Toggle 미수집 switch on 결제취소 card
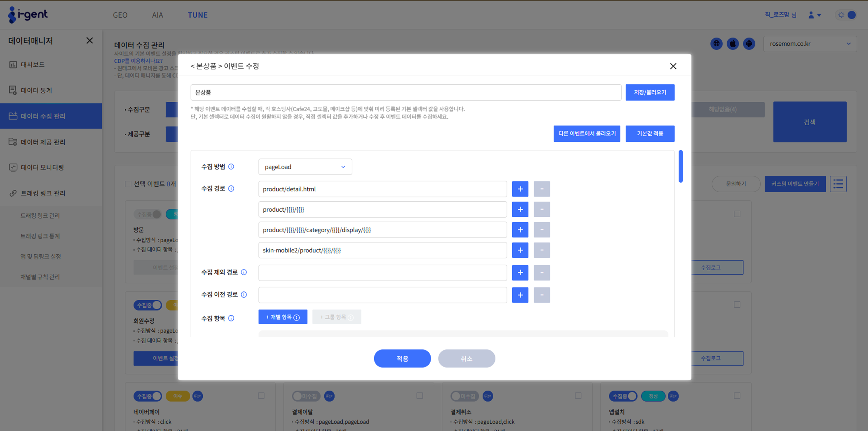The height and width of the screenshot is (431, 868). (464, 396)
